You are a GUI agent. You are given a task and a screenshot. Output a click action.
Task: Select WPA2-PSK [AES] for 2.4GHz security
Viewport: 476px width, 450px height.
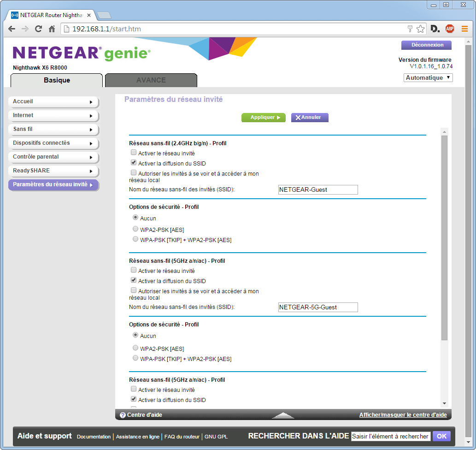[x=135, y=229]
